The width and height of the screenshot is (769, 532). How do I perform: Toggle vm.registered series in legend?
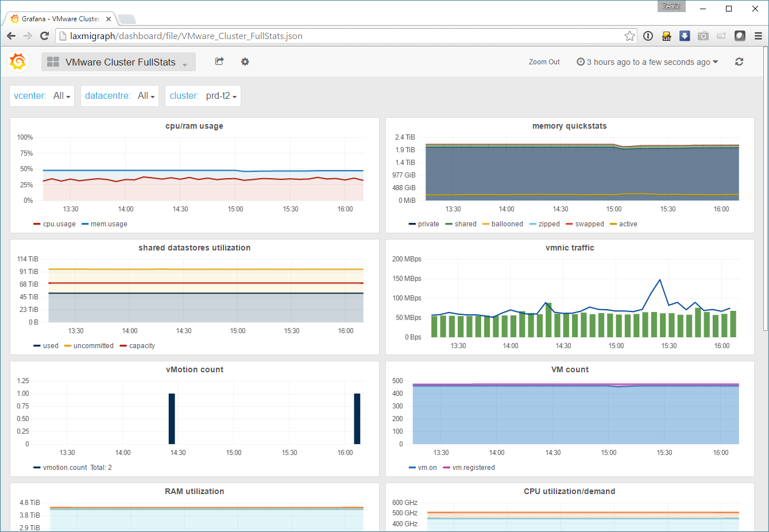(473, 468)
